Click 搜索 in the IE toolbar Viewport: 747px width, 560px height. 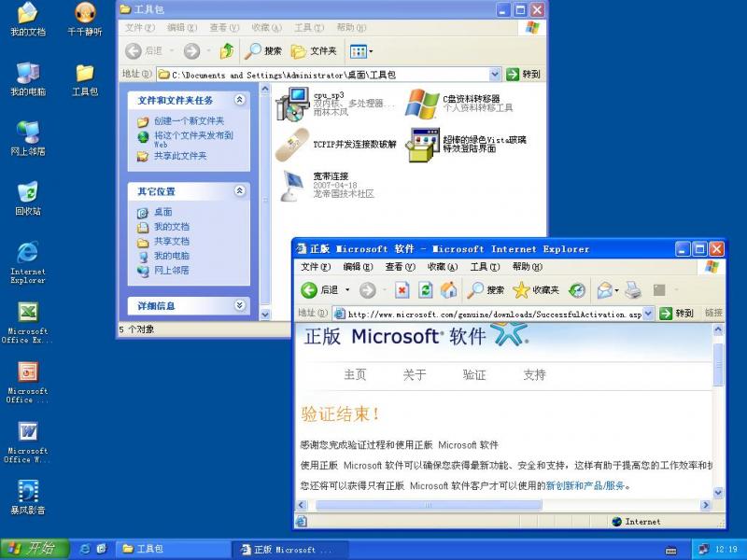485,290
